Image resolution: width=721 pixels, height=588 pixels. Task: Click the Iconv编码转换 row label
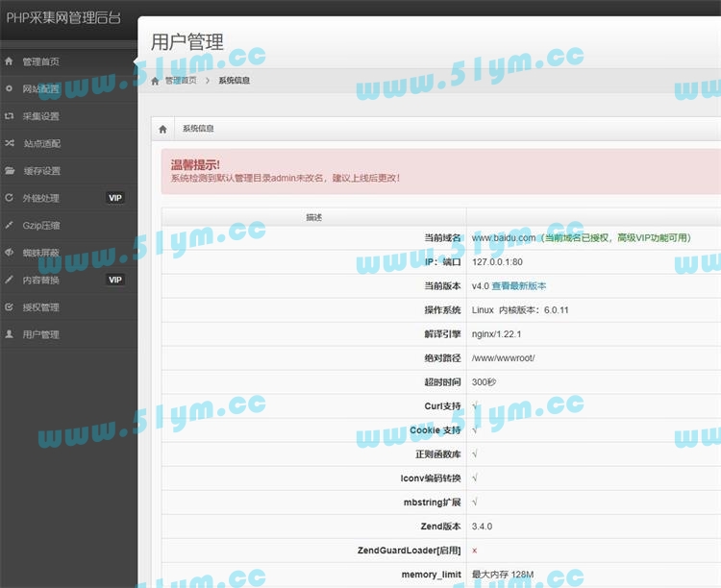point(431,478)
